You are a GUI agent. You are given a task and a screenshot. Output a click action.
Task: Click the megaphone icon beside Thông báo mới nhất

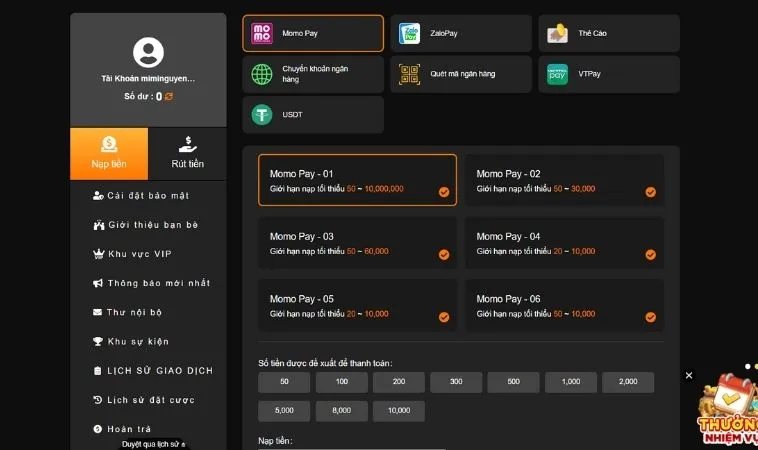tap(98, 283)
